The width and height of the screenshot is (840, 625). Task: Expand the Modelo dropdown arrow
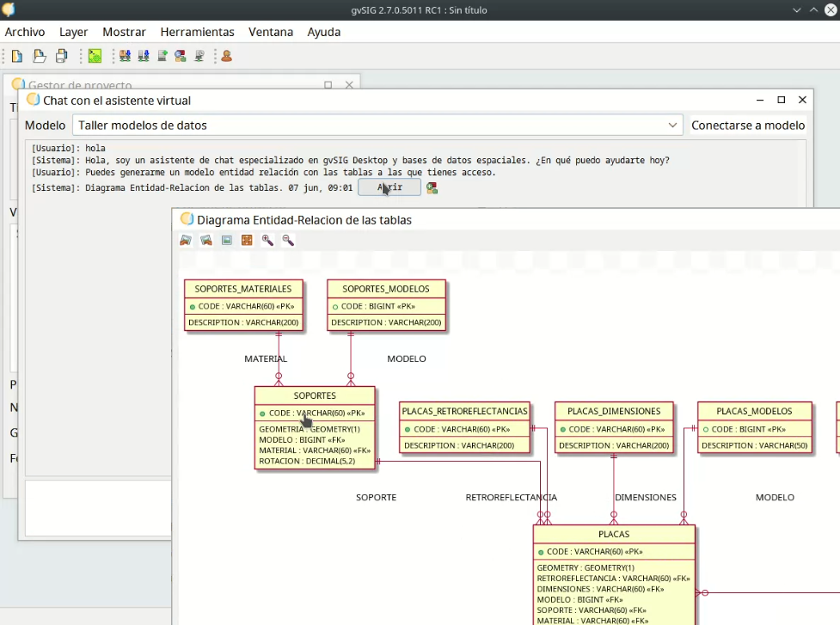point(672,126)
